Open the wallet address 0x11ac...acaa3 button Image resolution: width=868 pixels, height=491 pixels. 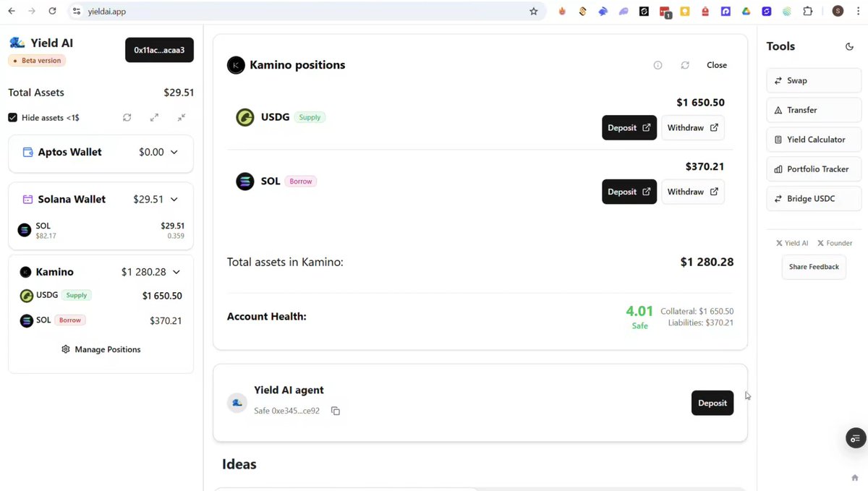point(159,50)
